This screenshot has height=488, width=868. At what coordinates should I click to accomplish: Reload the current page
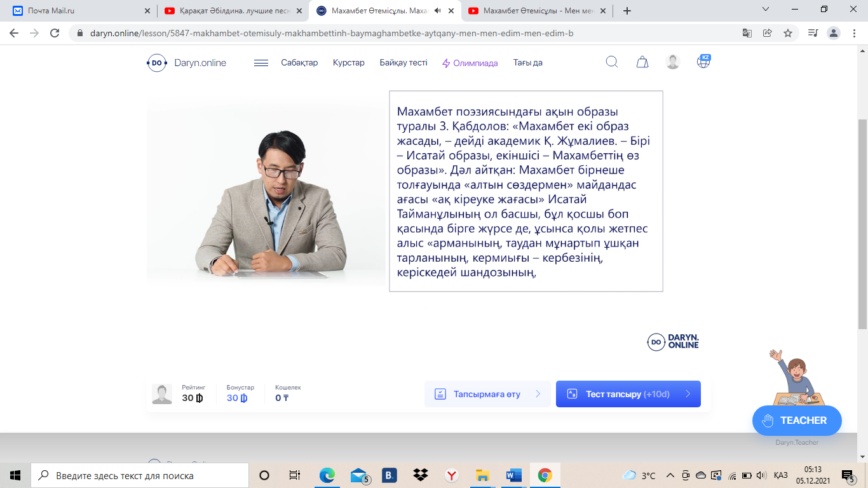pyautogui.click(x=55, y=33)
